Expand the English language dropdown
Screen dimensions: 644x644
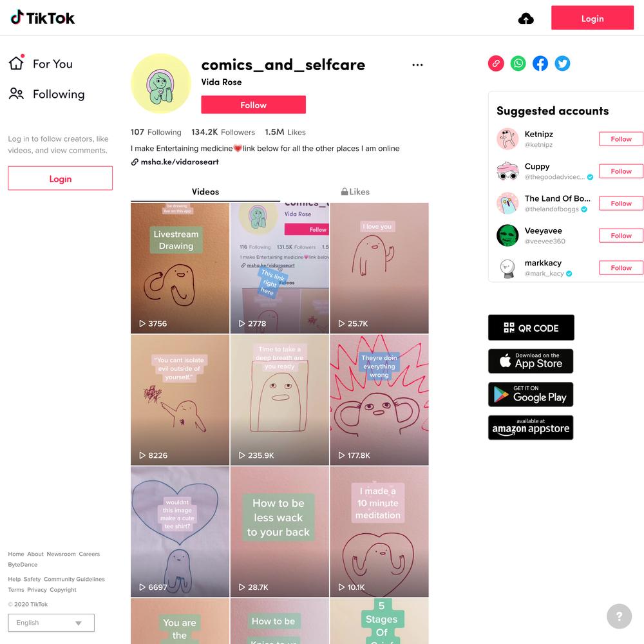52,623
